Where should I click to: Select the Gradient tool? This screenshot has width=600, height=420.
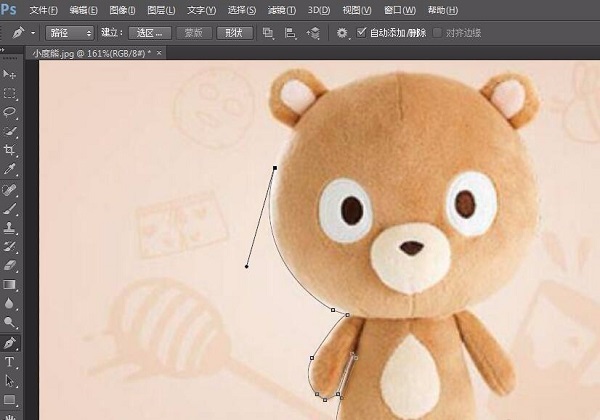(x=10, y=285)
